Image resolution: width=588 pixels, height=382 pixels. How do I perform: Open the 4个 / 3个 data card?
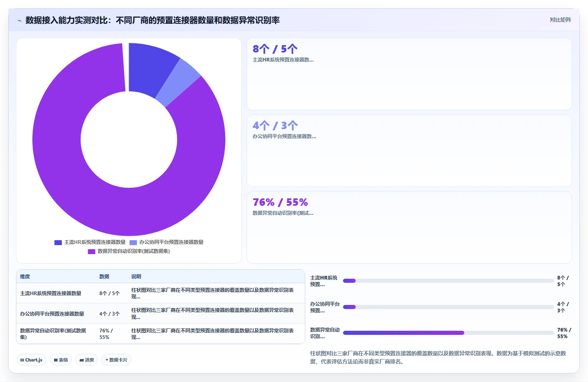pos(409,150)
